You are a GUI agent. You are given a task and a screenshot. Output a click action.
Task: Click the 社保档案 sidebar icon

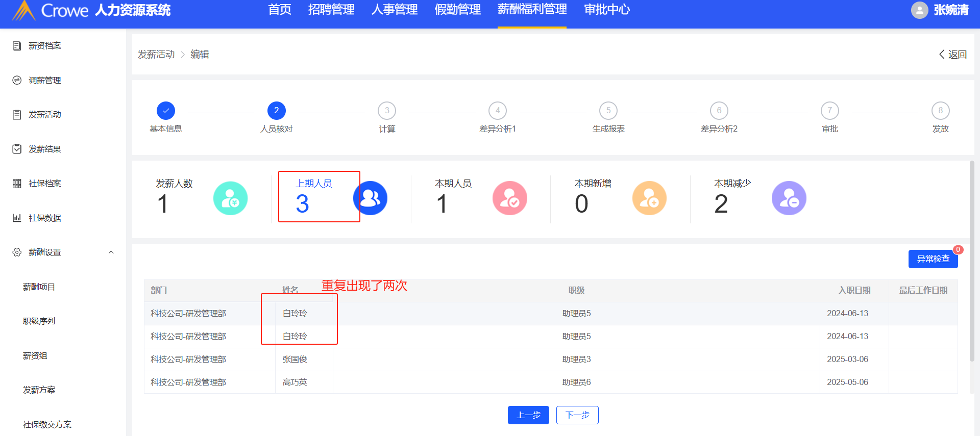17,184
